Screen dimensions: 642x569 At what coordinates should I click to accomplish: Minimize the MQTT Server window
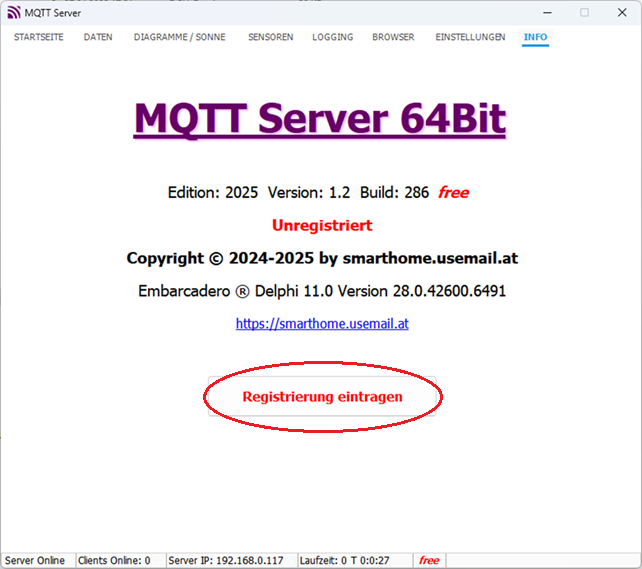point(546,13)
